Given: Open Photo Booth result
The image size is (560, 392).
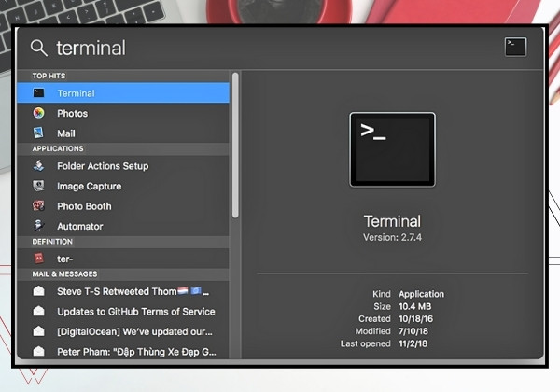Looking at the screenshot, I should click(123, 206).
